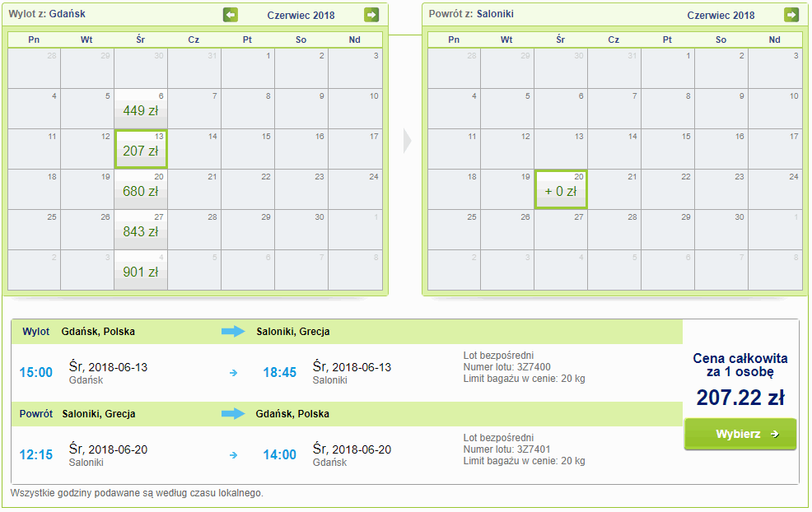Click return departure time 12:15

35,454
